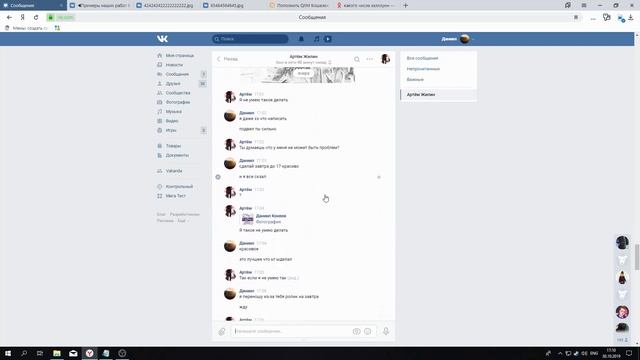Click the Музыка note icon in sidebar
Viewport: 640px width, 360px height.
pos(160,111)
